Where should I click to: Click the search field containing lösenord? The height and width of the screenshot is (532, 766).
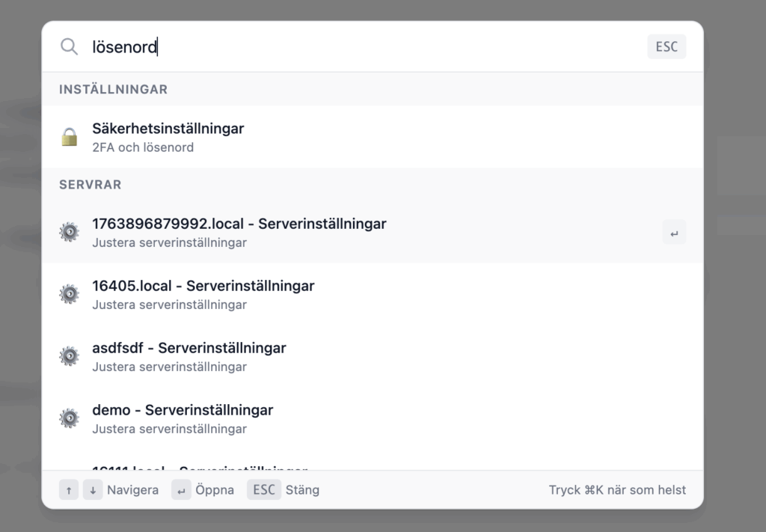tap(359, 47)
